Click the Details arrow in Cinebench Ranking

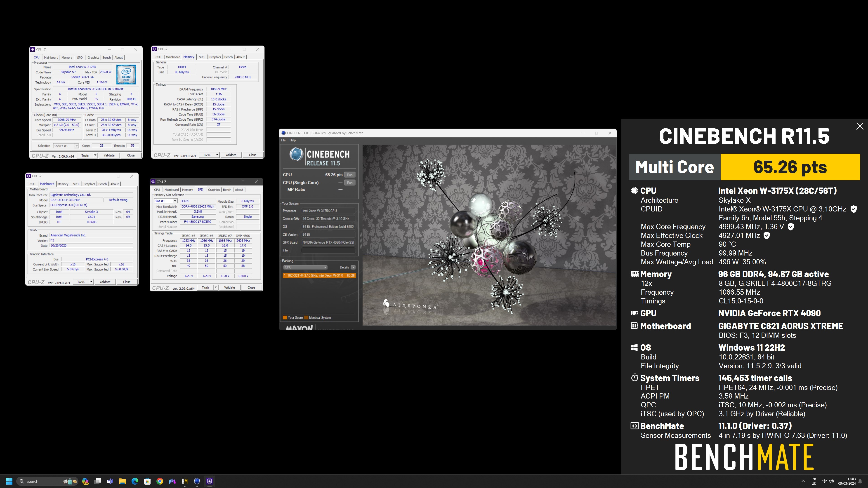(353, 267)
